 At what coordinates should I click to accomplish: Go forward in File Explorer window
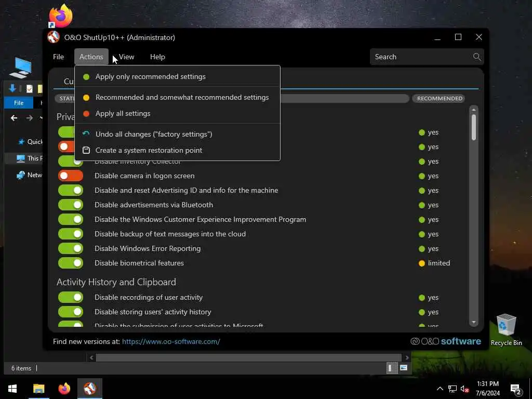tap(30, 118)
